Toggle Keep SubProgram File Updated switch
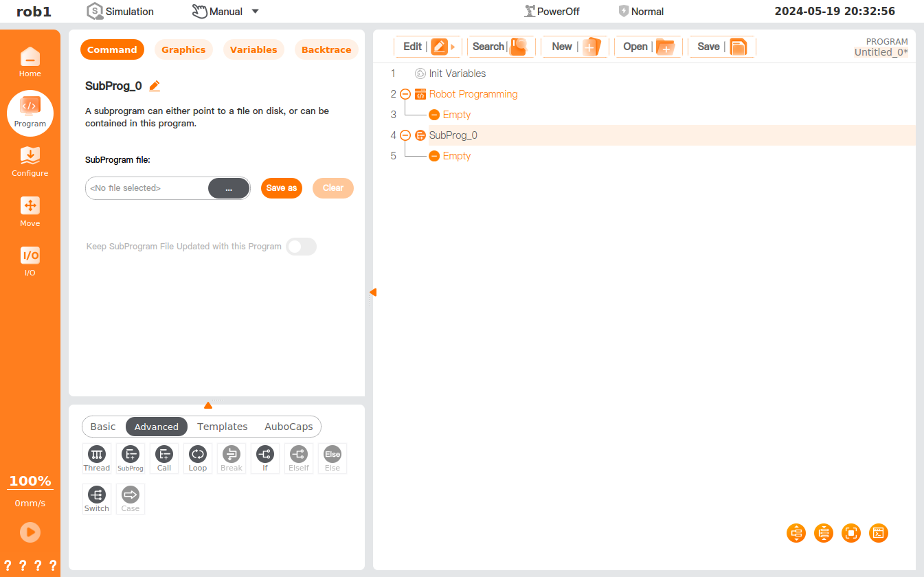The width and height of the screenshot is (924, 577). point(301,247)
